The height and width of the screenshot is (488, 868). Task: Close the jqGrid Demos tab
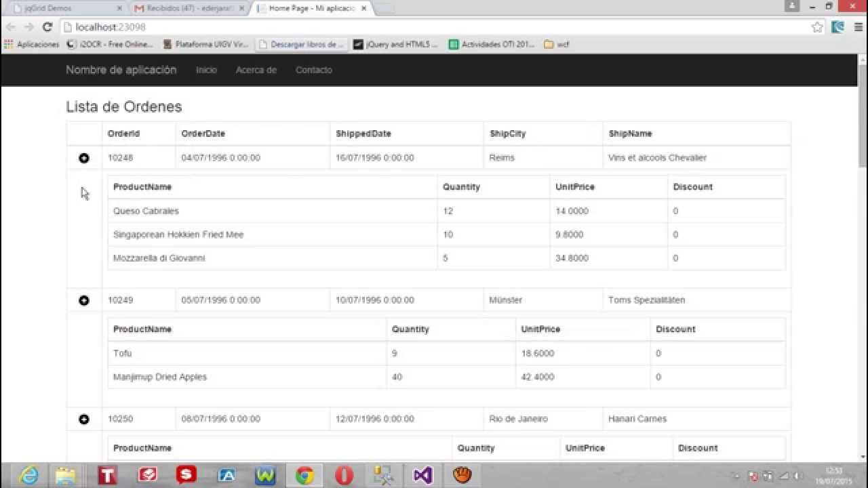pos(119,9)
